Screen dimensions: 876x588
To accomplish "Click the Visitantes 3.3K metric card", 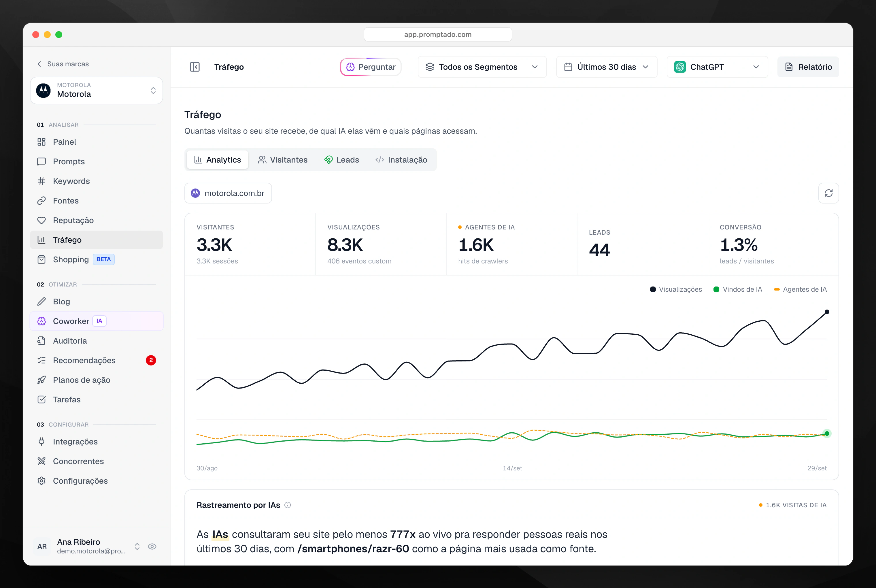I will click(250, 244).
